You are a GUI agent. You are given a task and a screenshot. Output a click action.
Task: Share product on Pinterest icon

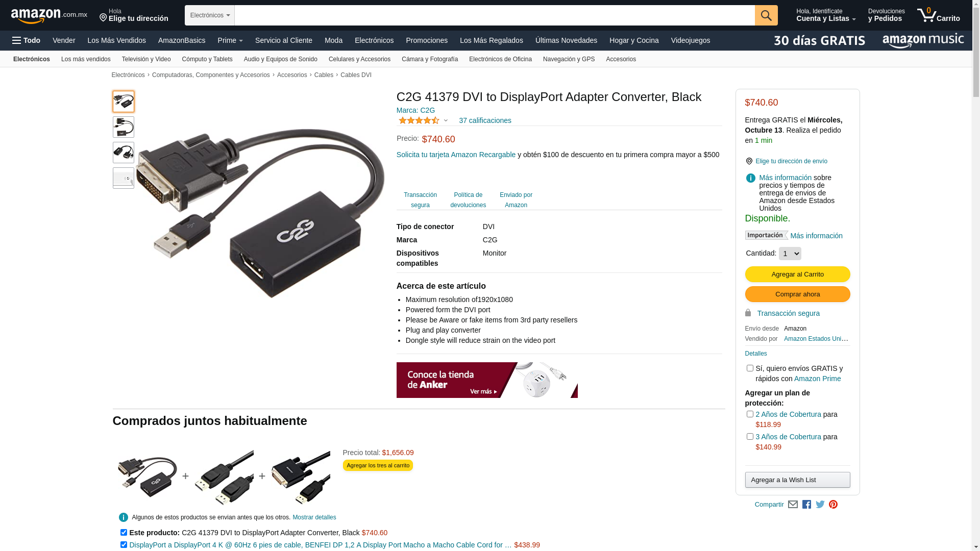833,505
